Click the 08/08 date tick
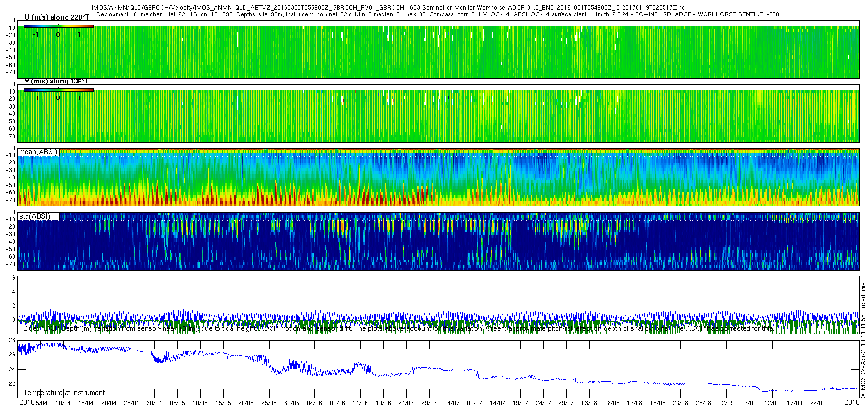This screenshot has height=410, width=868. 612,403
